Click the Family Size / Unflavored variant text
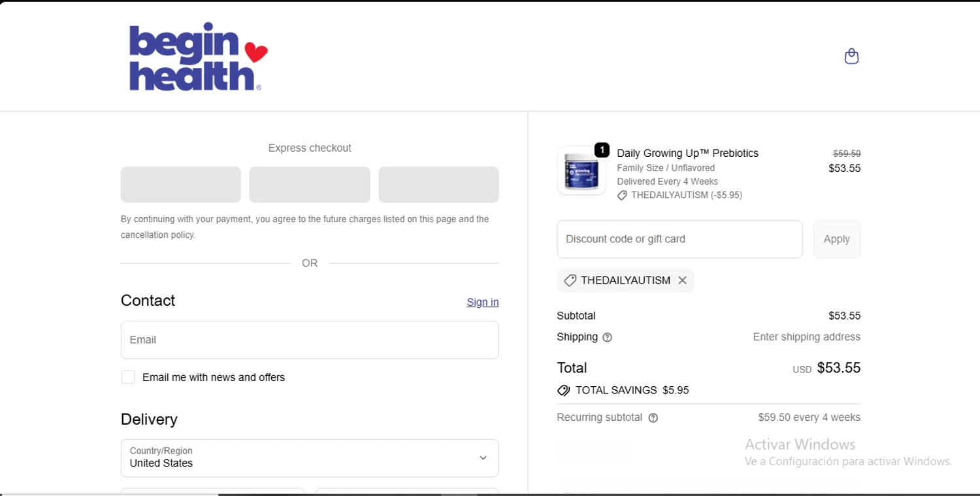The width and height of the screenshot is (980, 496). (x=666, y=168)
